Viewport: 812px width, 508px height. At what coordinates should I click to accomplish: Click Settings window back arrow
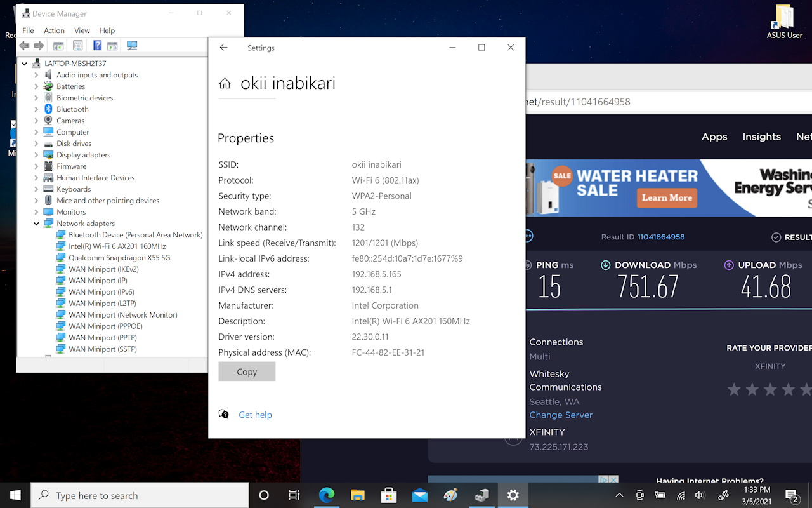point(223,48)
